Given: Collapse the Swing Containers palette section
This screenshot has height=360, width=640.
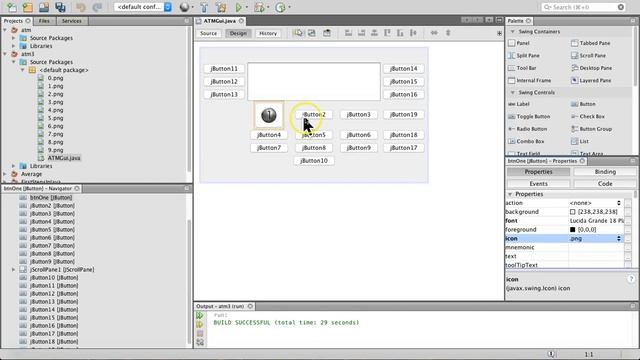Looking at the screenshot, I should tap(513, 31).
